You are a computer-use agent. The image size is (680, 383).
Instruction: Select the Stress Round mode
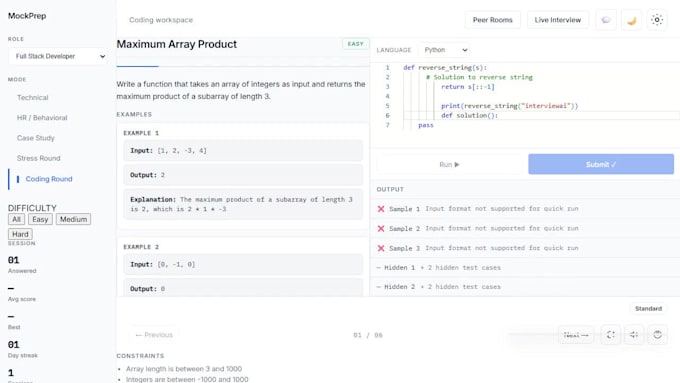(x=39, y=158)
